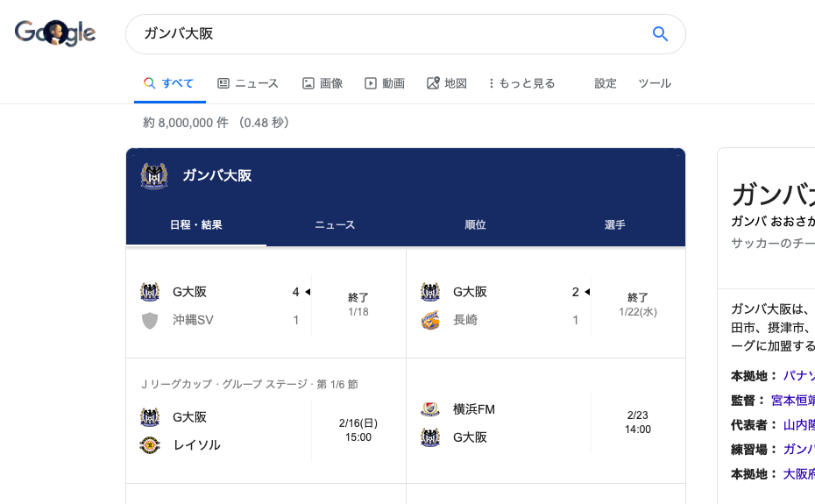This screenshot has width=815, height=504.
Task: Click the G大阪 crest in the 横浜FM match
Action: click(x=430, y=437)
